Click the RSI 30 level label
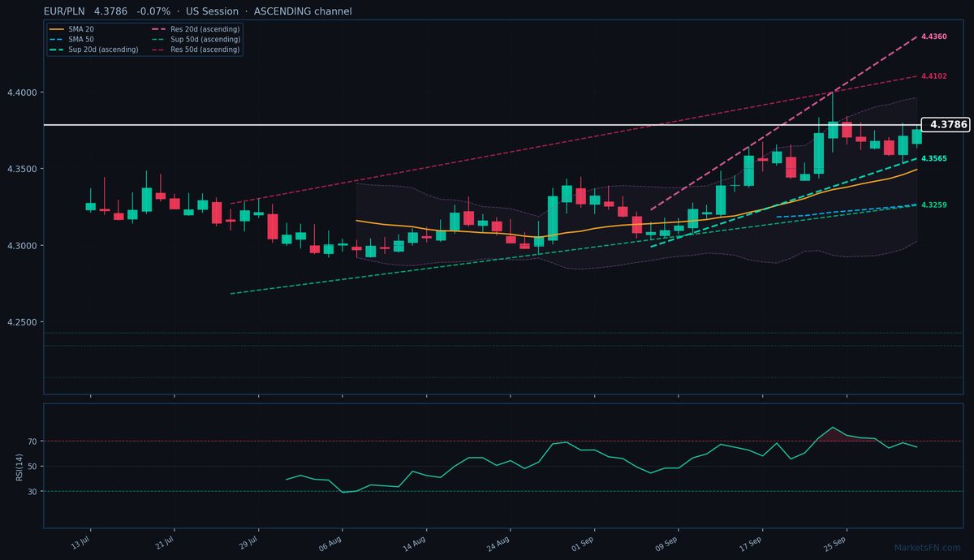The width and height of the screenshot is (974, 560). [x=33, y=492]
